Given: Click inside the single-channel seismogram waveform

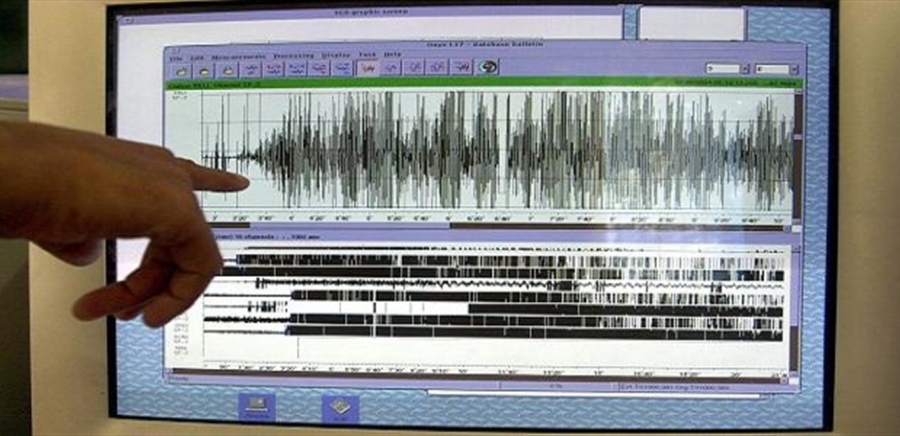Looking at the screenshot, I should click(x=500, y=150).
